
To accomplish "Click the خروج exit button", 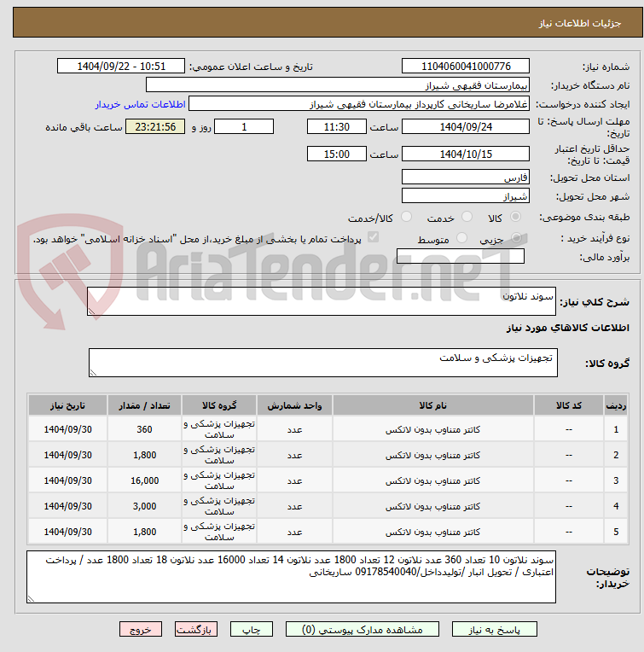I will coord(141,630).
